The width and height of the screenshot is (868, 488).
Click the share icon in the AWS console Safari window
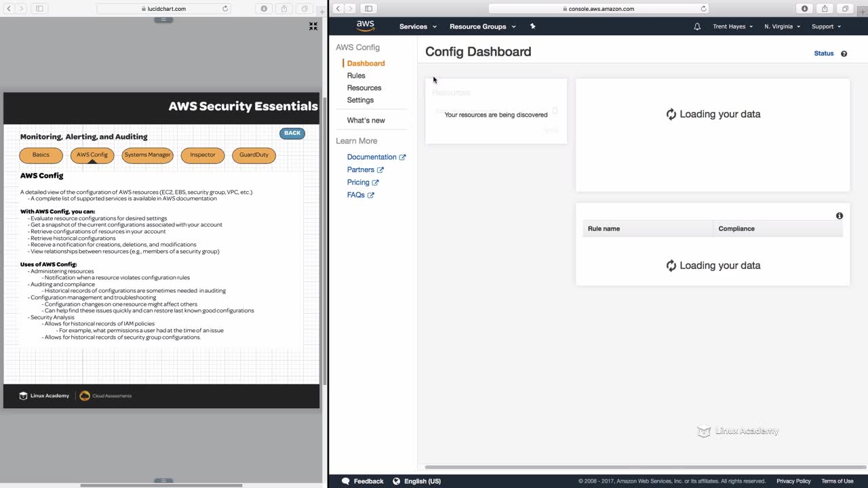[825, 9]
